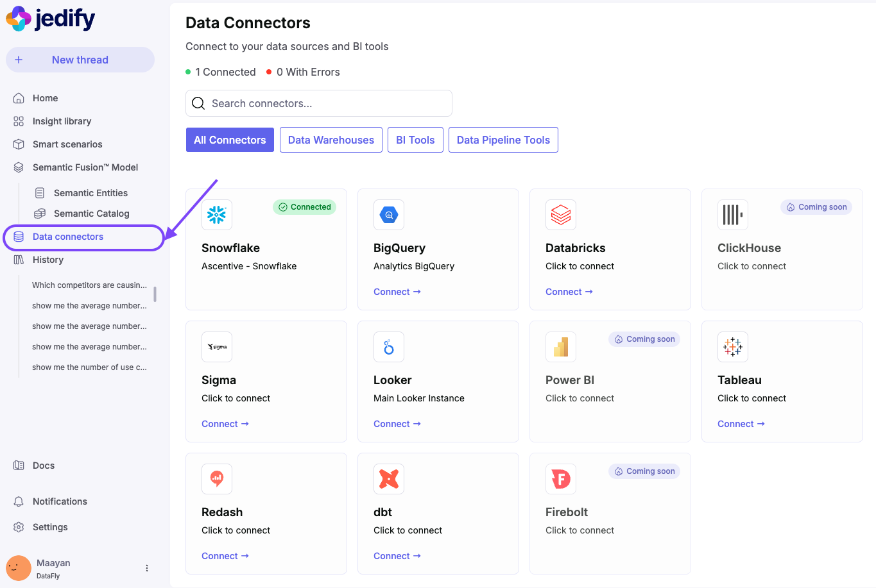
Task: Click the Smart scenarios cube icon
Action: point(19,144)
